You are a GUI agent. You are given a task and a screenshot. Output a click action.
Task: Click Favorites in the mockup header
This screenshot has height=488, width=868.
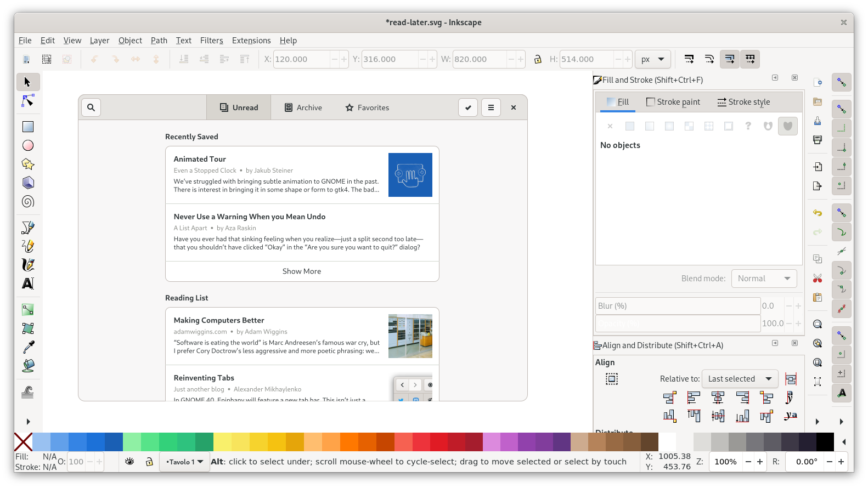[367, 107]
